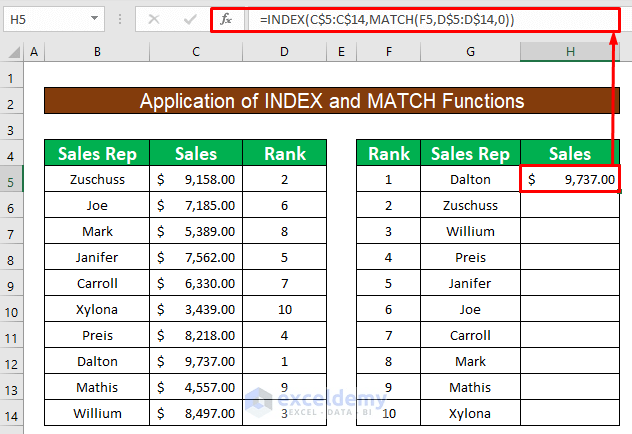Select the cell with $ 4,557.00
Image resolution: width=632 pixels, height=434 pixels.
196,387
